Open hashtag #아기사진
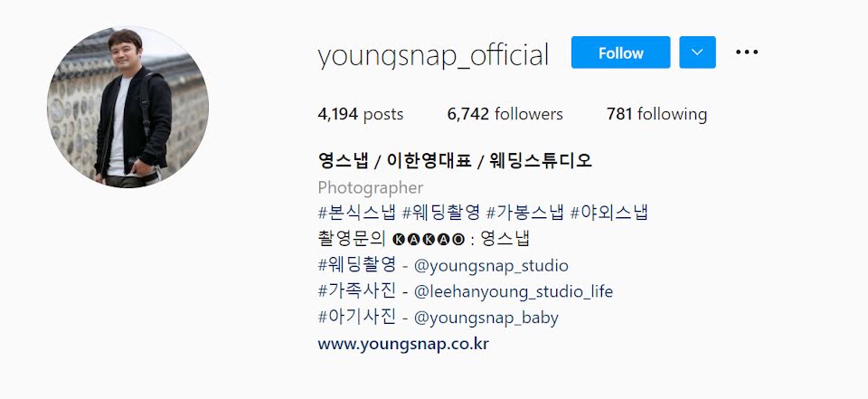This screenshot has width=868, height=399. pyautogui.click(x=357, y=318)
